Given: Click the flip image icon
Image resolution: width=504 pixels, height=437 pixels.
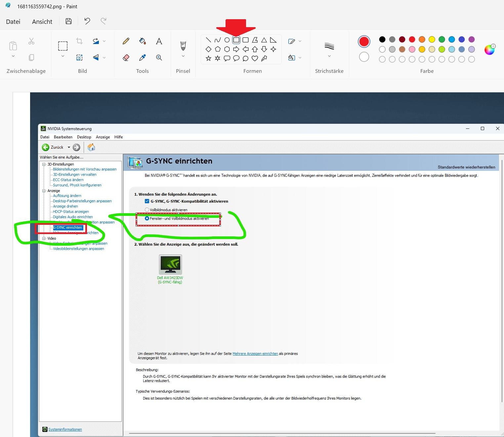Looking at the screenshot, I should [96, 58].
